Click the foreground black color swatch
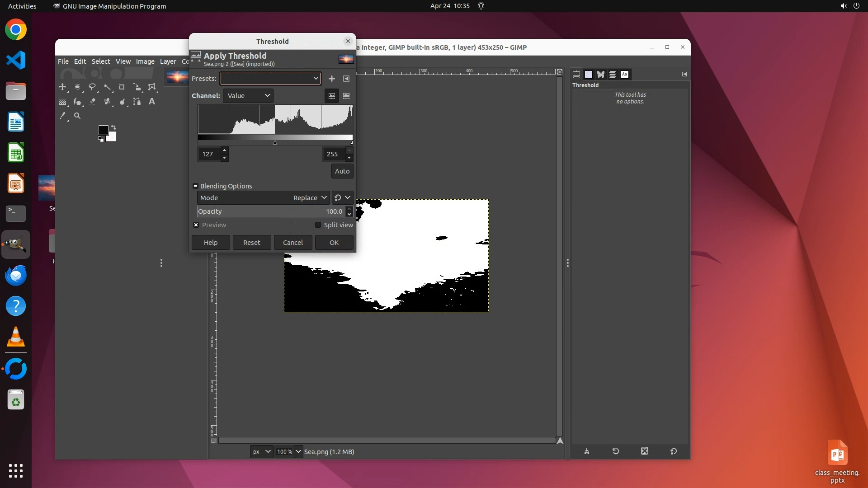The height and width of the screenshot is (488, 868). (x=103, y=130)
